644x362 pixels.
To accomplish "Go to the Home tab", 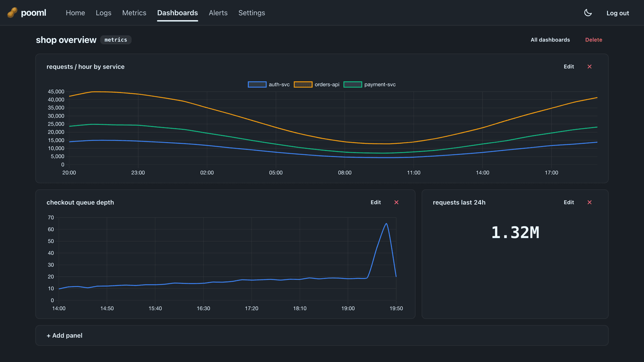I will click(75, 13).
